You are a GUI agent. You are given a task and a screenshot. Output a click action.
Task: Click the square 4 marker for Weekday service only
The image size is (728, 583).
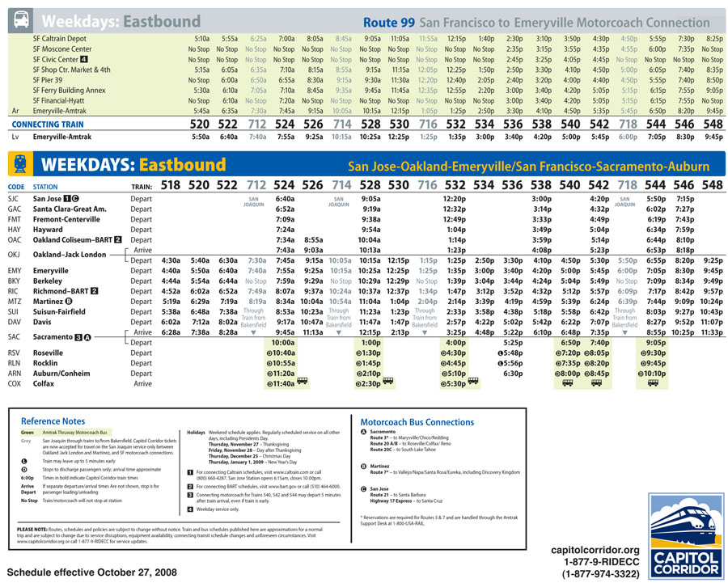(190, 509)
